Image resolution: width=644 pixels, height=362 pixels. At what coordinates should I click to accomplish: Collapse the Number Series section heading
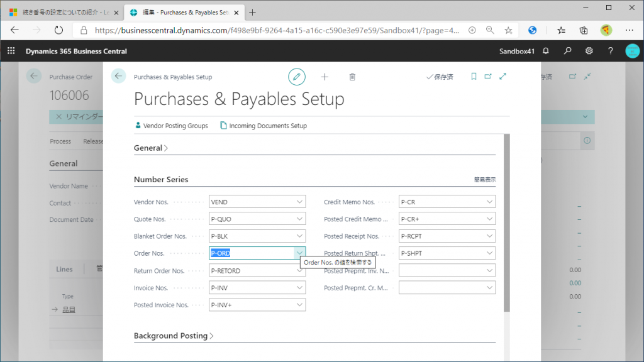tap(161, 179)
